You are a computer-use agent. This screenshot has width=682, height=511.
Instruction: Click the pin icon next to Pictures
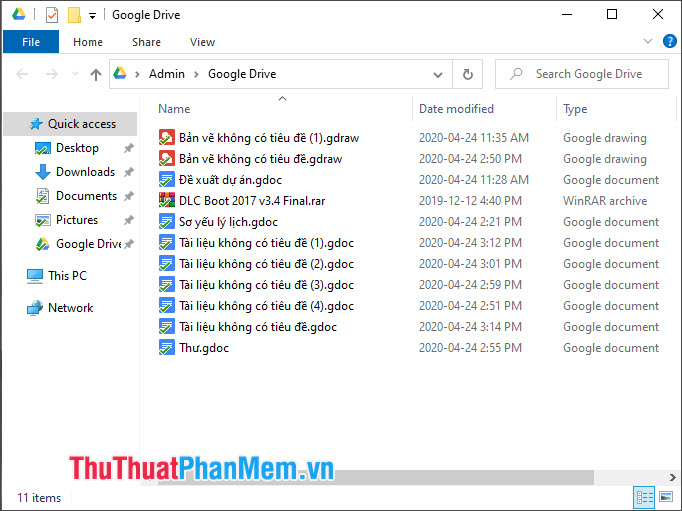tap(128, 220)
